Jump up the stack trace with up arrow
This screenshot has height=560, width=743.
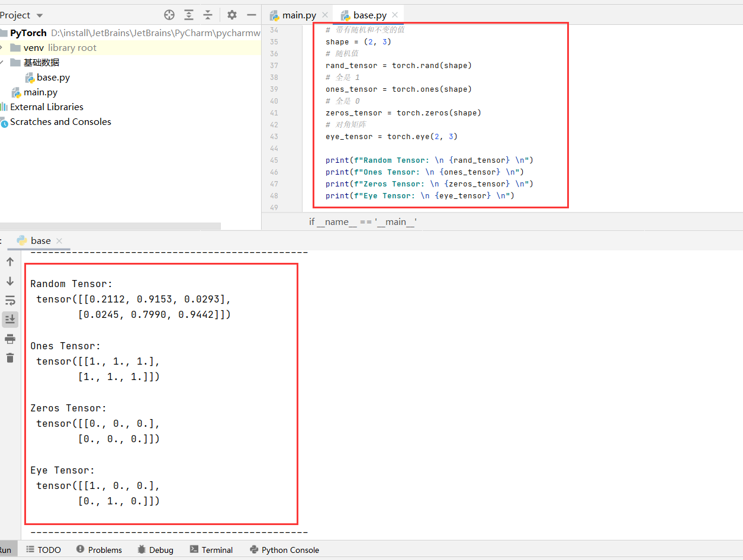[x=10, y=261]
